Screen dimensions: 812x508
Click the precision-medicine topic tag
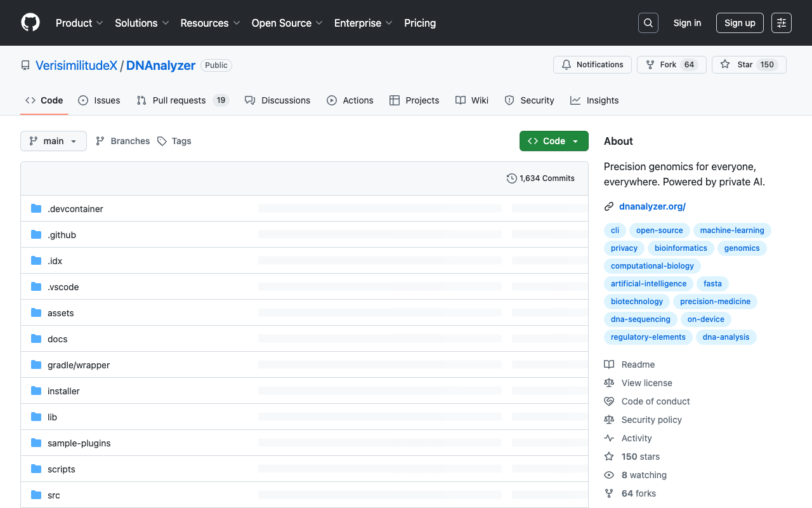tap(716, 302)
